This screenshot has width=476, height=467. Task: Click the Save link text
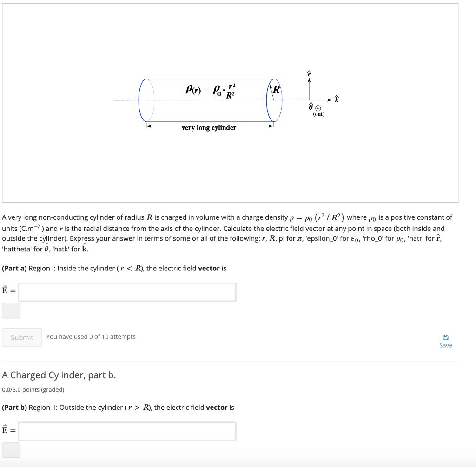point(445,345)
